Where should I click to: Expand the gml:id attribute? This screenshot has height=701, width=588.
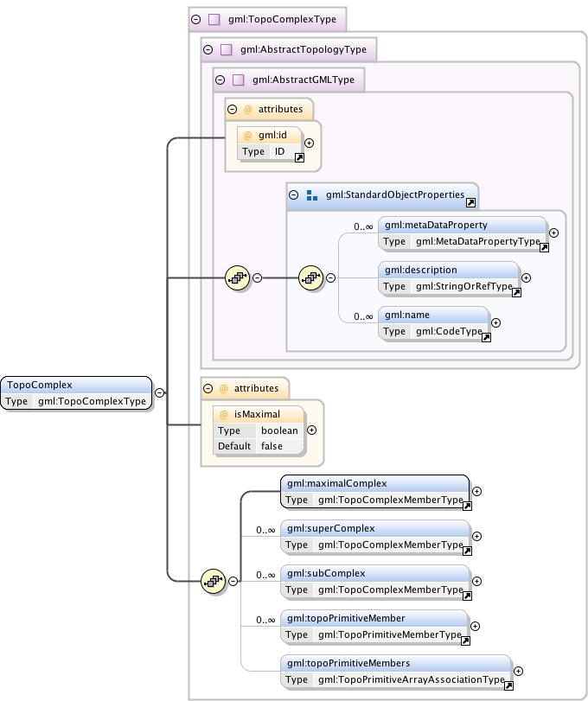coord(309,143)
